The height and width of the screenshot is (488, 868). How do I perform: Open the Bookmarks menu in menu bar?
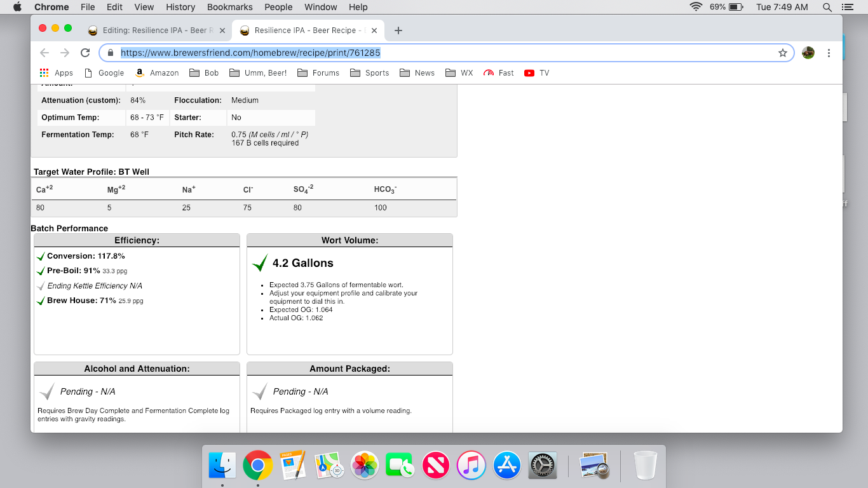pos(229,7)
